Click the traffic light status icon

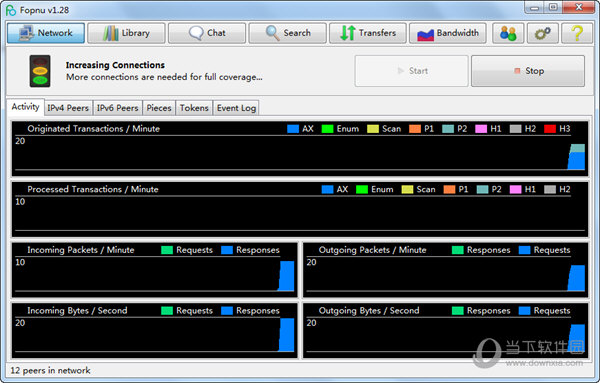(x=40, y=71)
